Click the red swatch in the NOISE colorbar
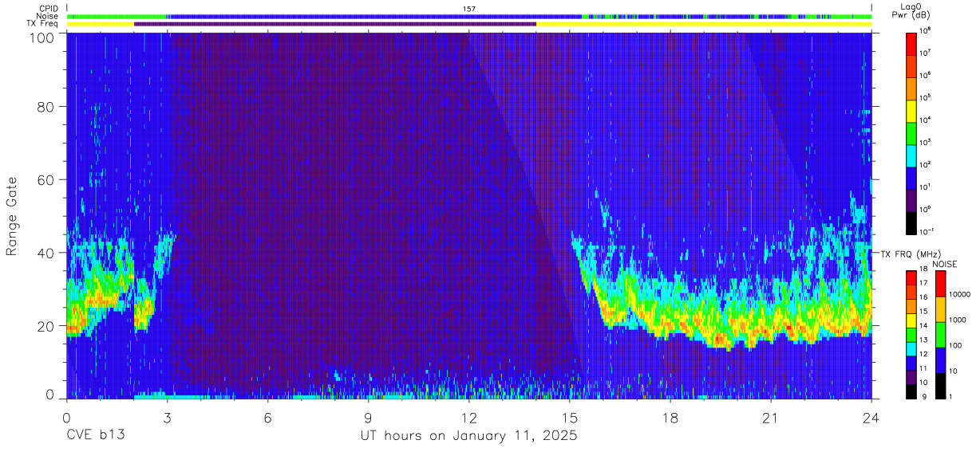The width and height of the screenshot is (980, 452). [940, 284]
